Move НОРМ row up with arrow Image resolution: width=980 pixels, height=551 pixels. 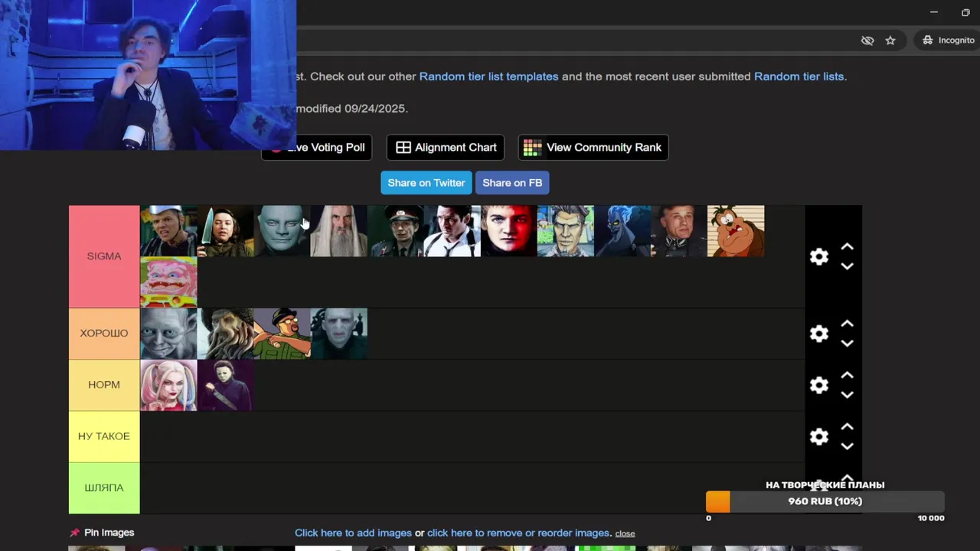847,375
